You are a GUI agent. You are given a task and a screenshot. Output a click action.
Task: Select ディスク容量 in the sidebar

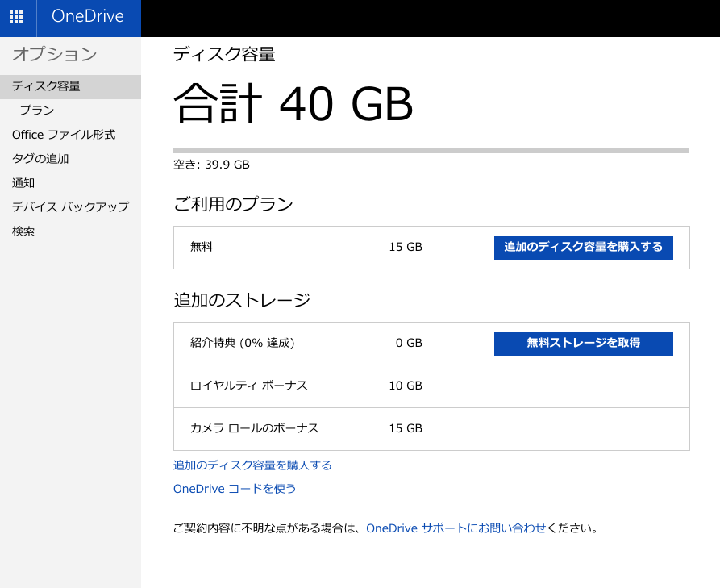[70, 86]
